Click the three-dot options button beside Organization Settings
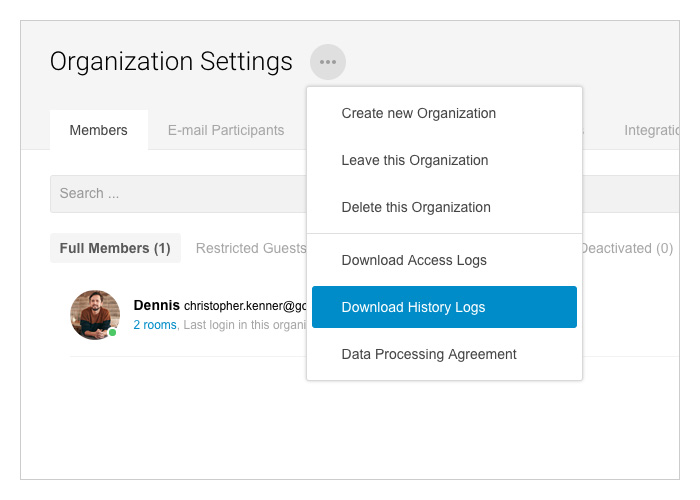This screenshot has height=500, width=700. [x=327, y=62]
